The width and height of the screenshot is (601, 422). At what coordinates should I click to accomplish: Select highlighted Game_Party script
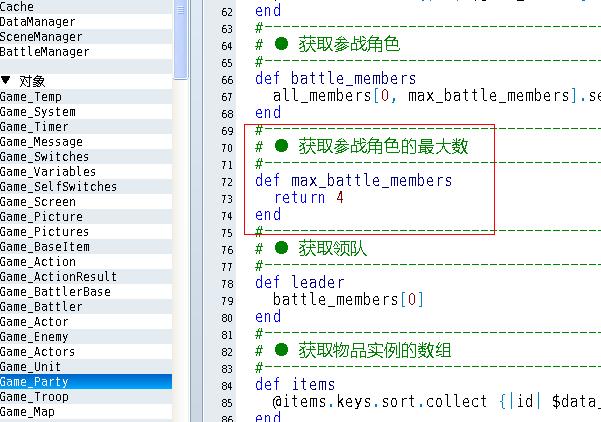[x=86, y=382]
